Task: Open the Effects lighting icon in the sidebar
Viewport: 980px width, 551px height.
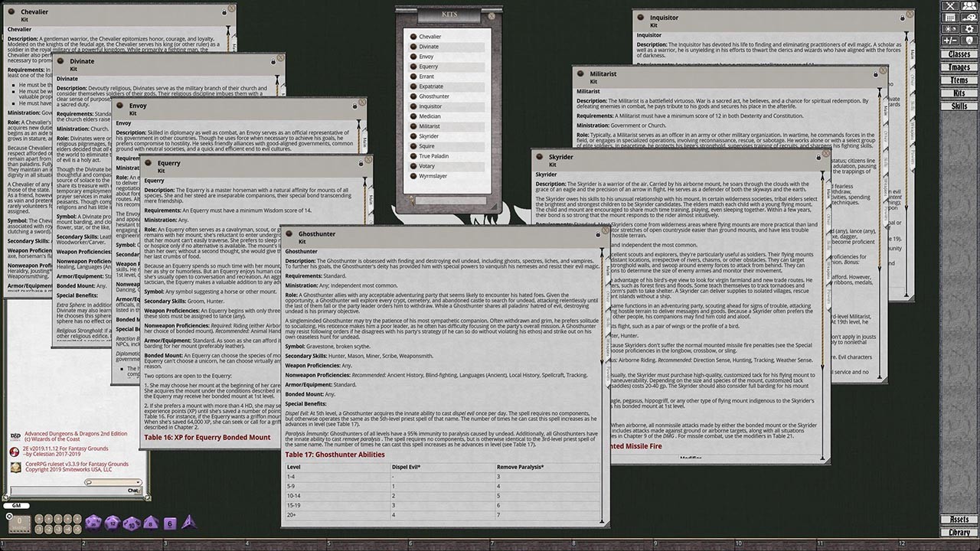Action: [x=949, y=28]
